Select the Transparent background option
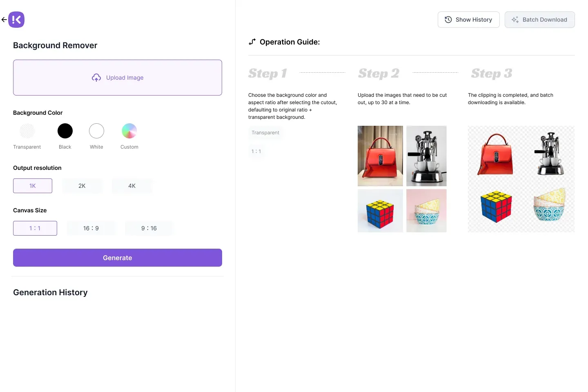Screen dimensions: 588x392 click(x=27, y=131)
